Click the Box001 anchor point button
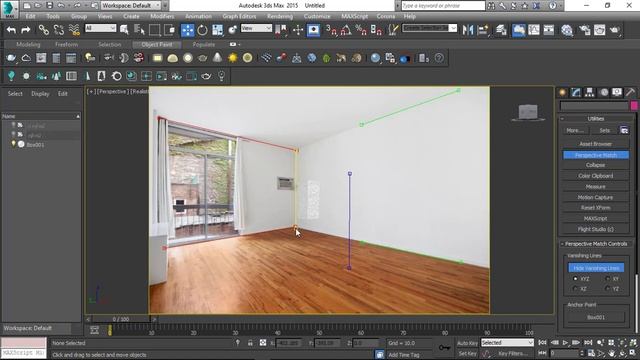This screenshot has height=360, width=640. click(x=596, y=317)
